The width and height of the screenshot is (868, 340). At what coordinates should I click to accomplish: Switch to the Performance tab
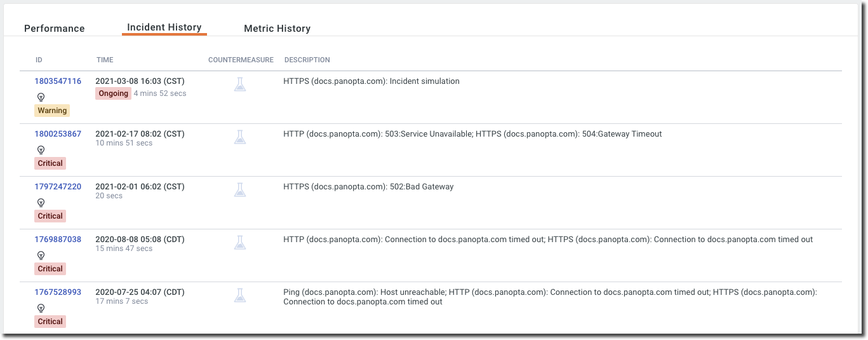click(x=54, y=29)
